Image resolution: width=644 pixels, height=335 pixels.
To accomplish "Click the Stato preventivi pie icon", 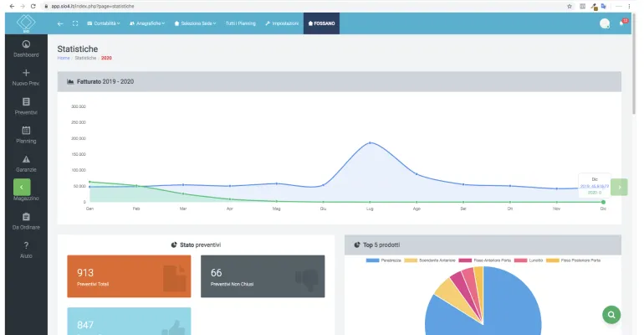I will [x=174, y=245].
